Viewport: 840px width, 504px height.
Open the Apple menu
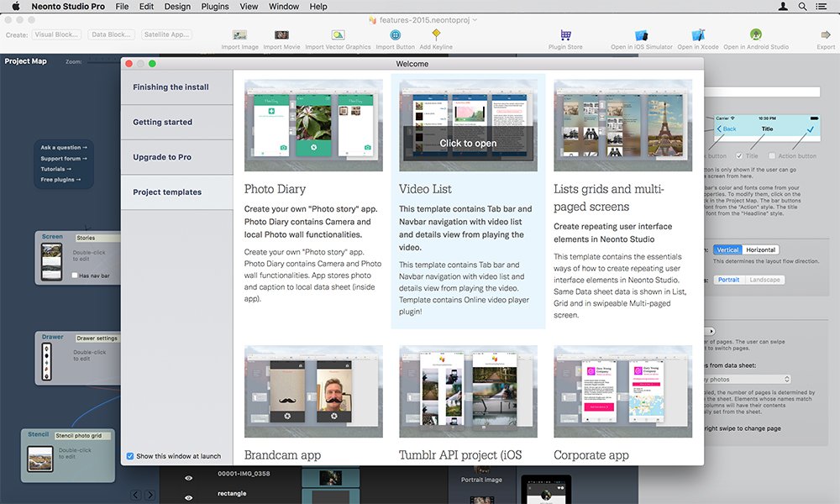pos(15,7)
